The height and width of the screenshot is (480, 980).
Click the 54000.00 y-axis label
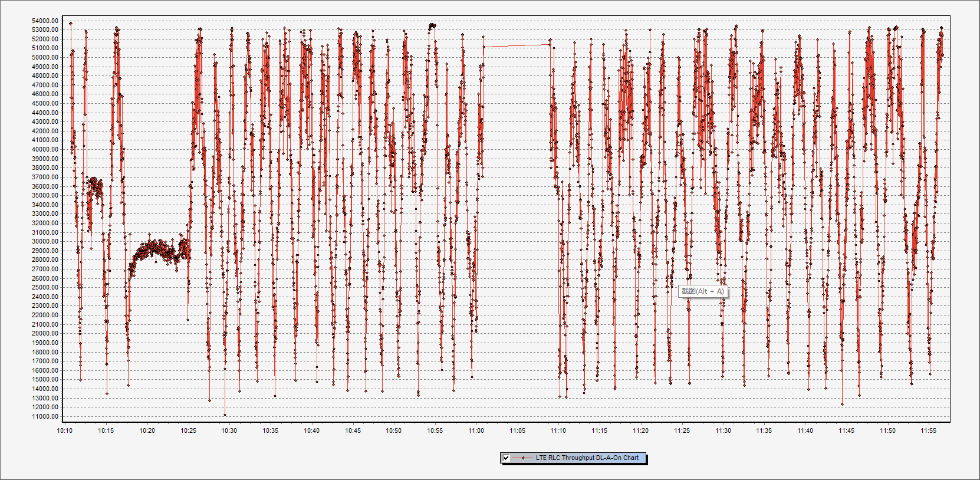(45, 21)
